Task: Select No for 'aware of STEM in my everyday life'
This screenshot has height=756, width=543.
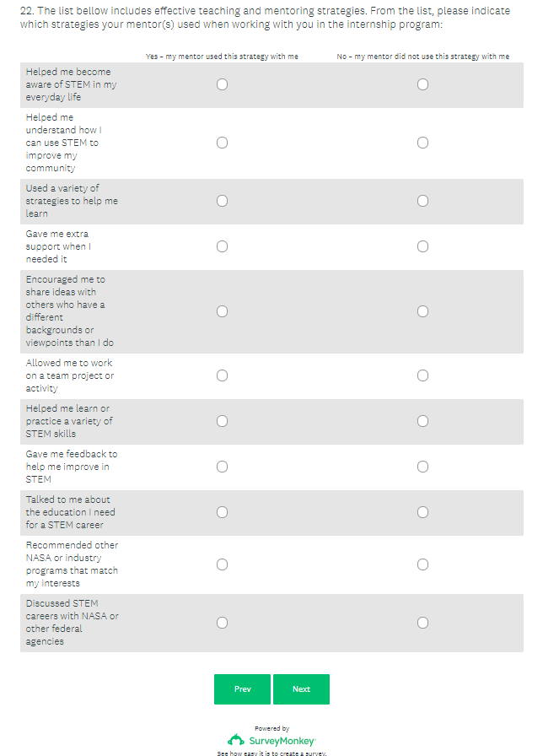Action: point(422,84)
